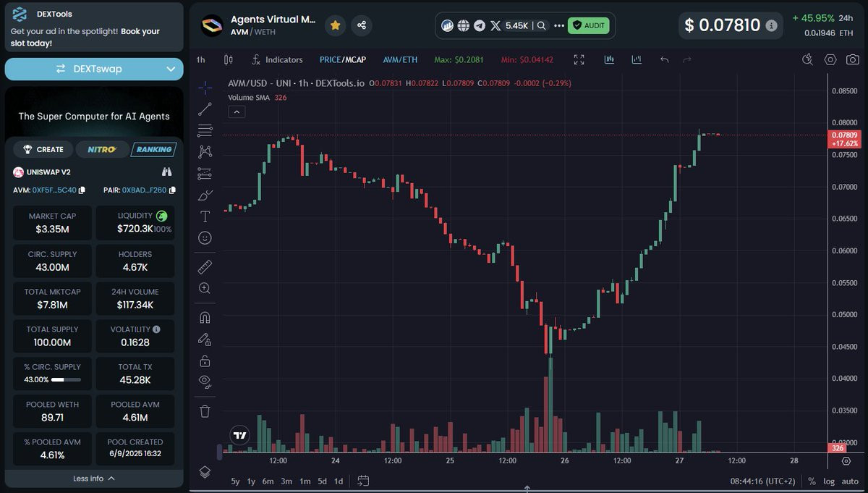The width and height of the screenshot is (868, 493).
Task: Enter fullscreen chart mode
Action: click(579, 59)
